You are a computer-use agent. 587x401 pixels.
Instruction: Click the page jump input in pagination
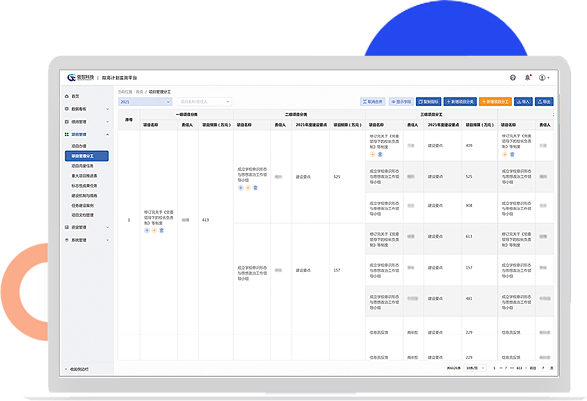(543, 368)
